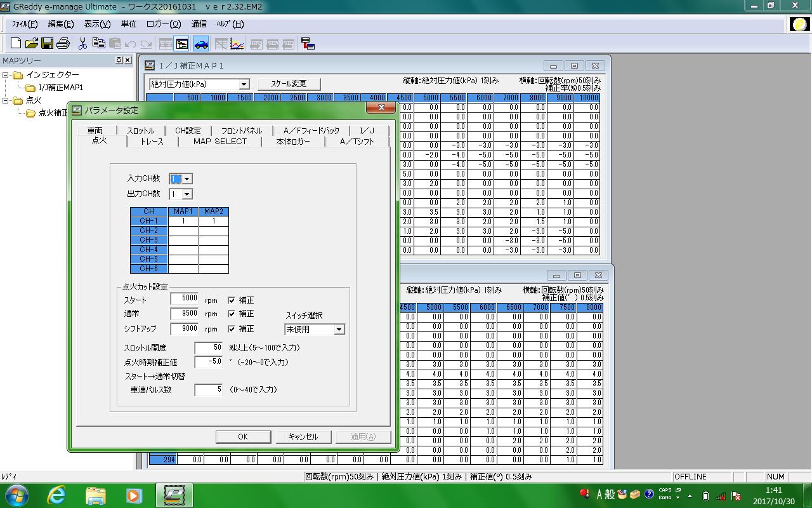Show the line graph view icon
Viewport: 812px width, 508px height.
click(x=237, y=44)
